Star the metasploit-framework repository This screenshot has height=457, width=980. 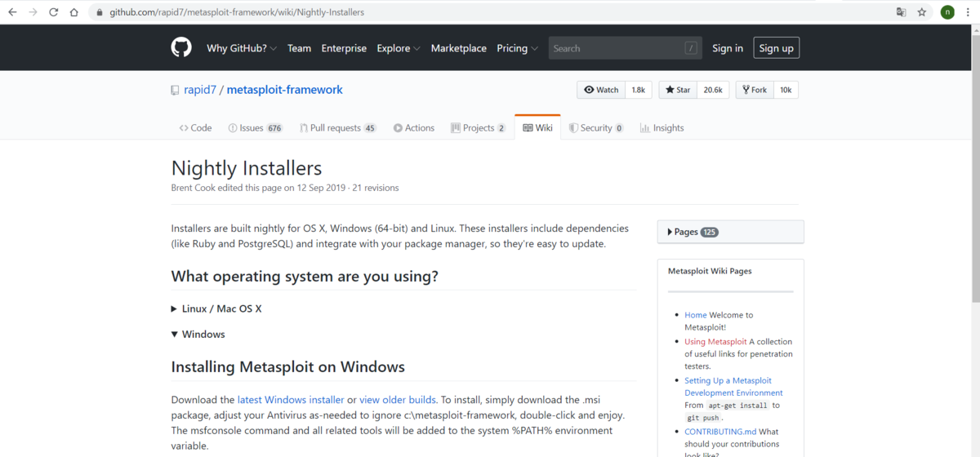(678, 90)
